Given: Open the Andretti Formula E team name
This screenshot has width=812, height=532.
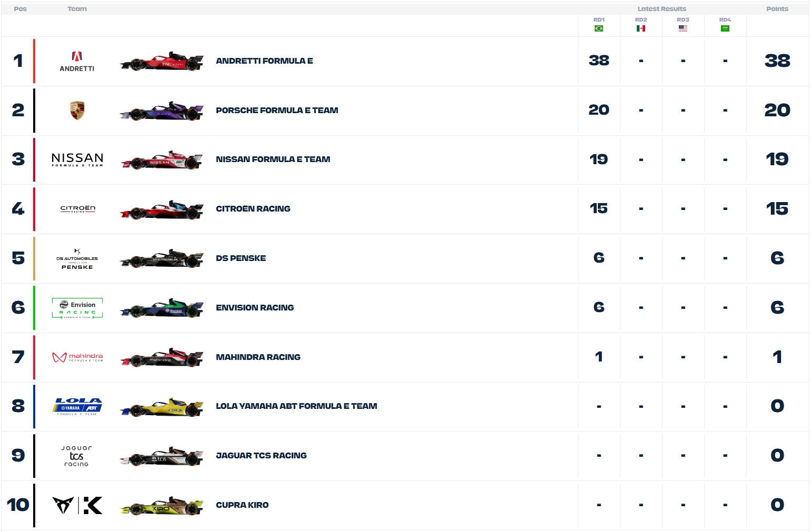Looking at the screenshot, I should pos(264,61).
